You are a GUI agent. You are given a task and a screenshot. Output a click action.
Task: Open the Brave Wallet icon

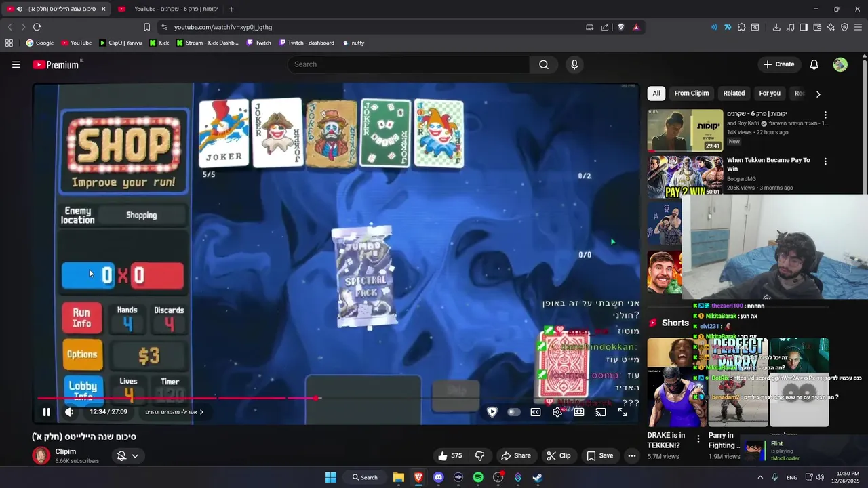pos(817,27)
